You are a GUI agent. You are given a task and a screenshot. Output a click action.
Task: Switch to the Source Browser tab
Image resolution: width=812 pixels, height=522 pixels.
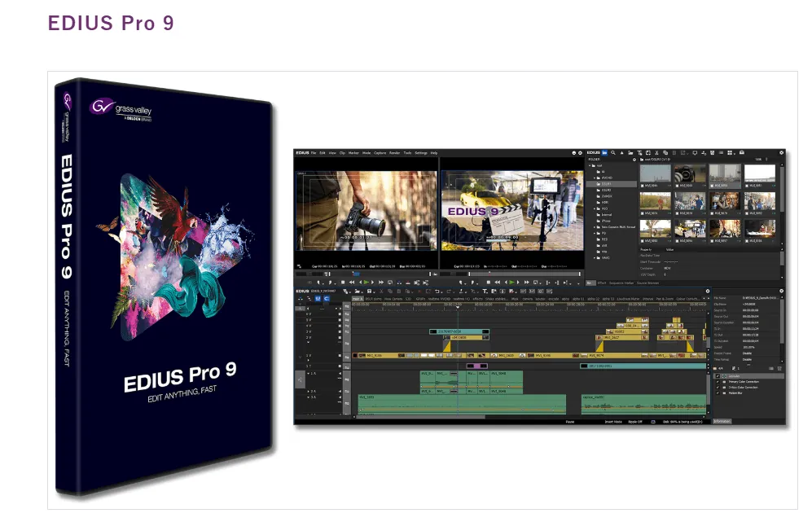pos(647,283)
